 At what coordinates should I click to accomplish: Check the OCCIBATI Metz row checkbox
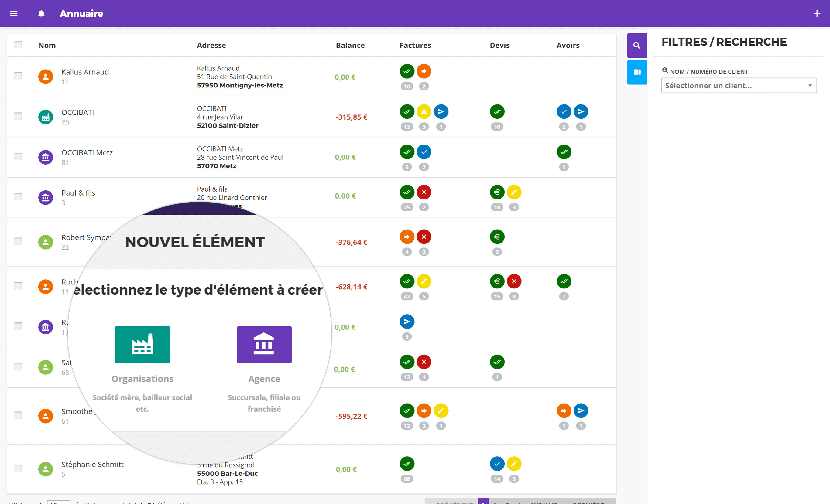(x=18, y=156)
